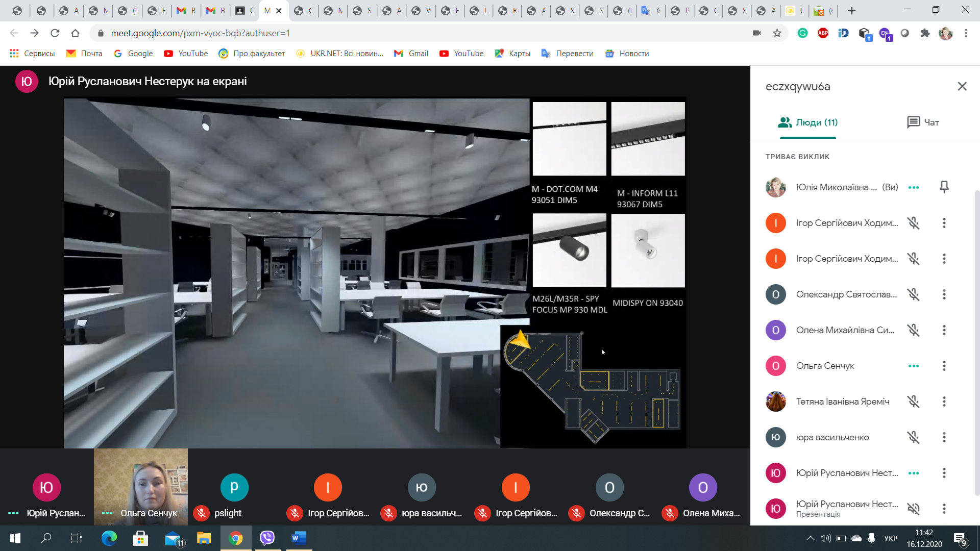980x551 pixels.
Task: Click the AdBlock Plus extension icon
Action: pos(823,33)
